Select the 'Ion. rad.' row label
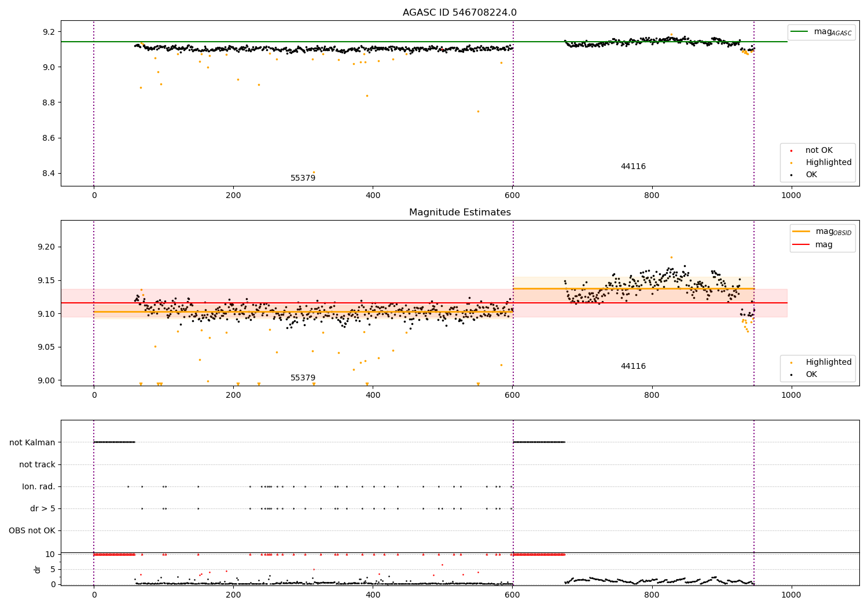Viewport: 868px width, 608px height. tap(39, 487)
